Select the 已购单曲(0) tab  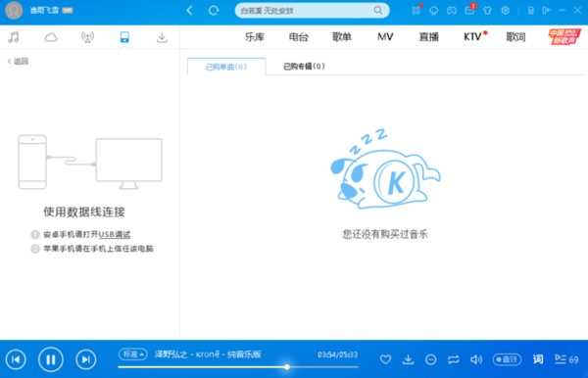point(226,67)
